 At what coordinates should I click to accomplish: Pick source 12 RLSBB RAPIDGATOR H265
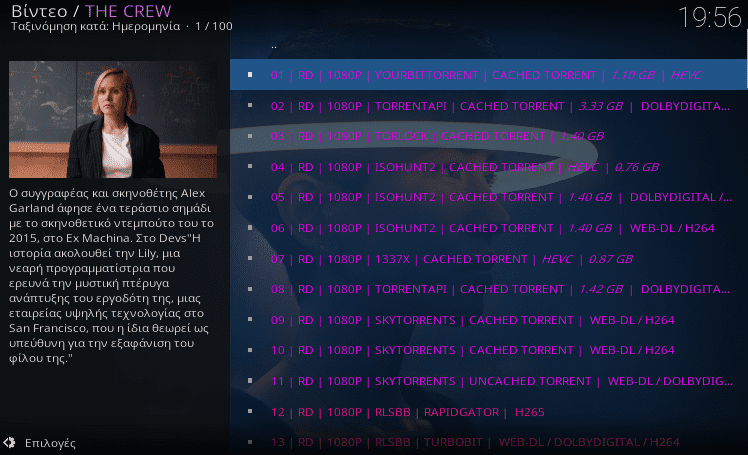[x=488, y=411]
